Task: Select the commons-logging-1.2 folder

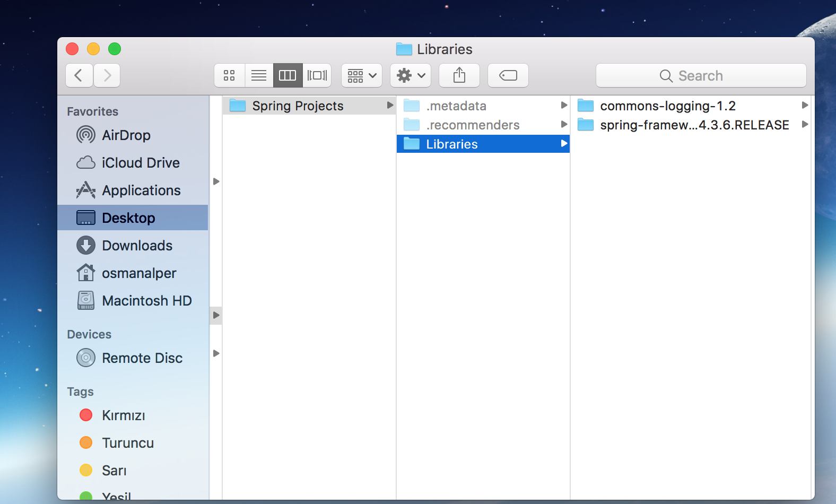Action: 691,106
